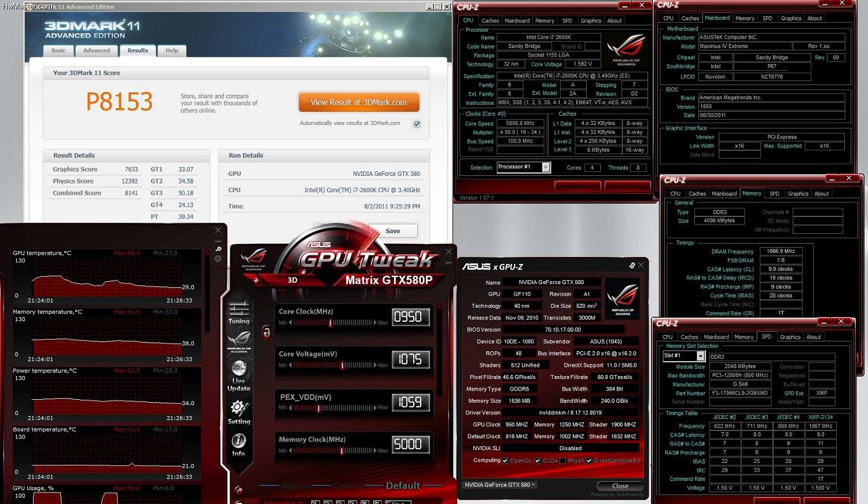Toggle the CUDA checkbox in GPU-Z
The height and width of the screenshot is (504, 868).
click(x=538, y=461)
